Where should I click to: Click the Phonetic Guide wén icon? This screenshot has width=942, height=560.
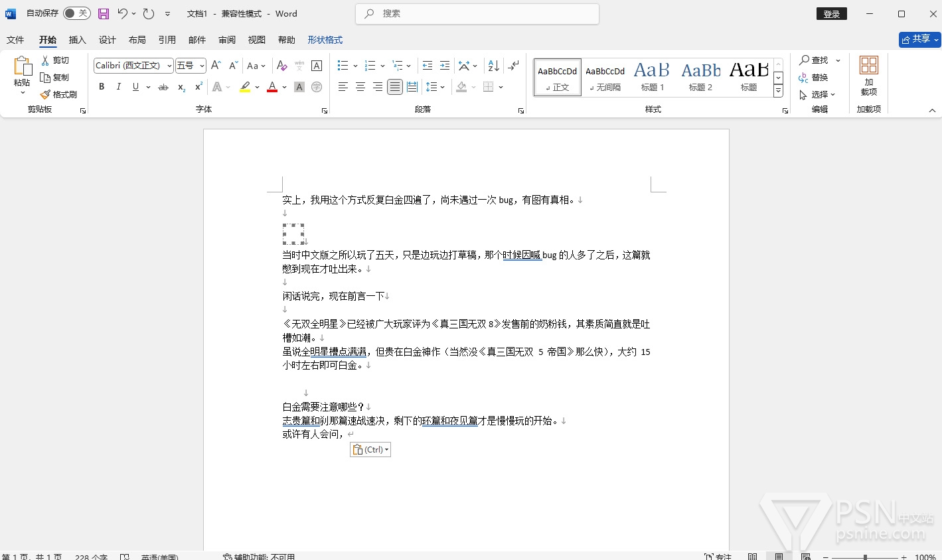[x=299, y=66]
